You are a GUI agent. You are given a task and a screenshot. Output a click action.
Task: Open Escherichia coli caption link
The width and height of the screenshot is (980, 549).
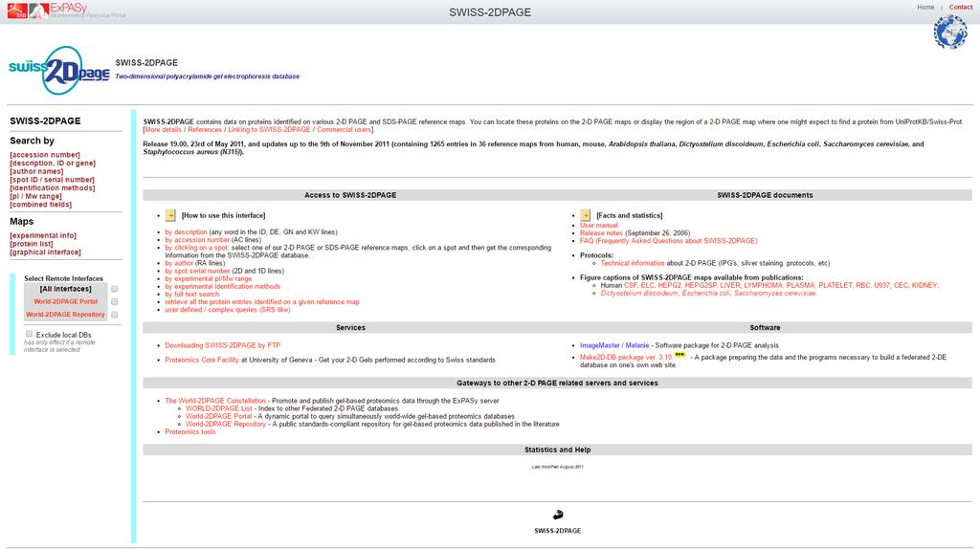click(x=705, y=294)
